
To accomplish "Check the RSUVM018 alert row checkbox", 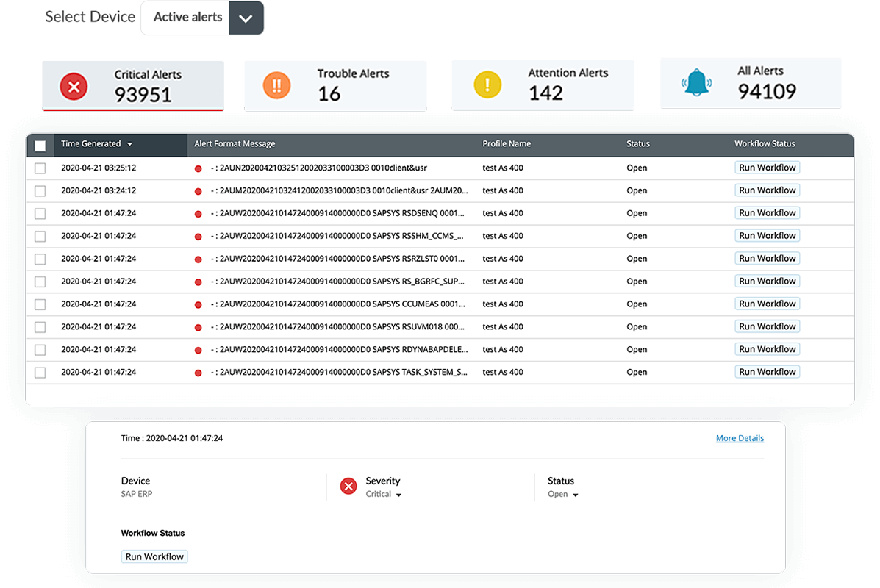I will (40, 327).
